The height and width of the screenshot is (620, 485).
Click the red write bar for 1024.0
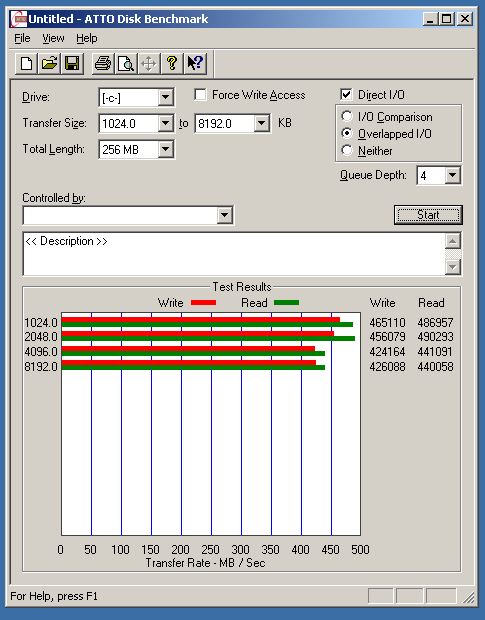pos(200,319)
